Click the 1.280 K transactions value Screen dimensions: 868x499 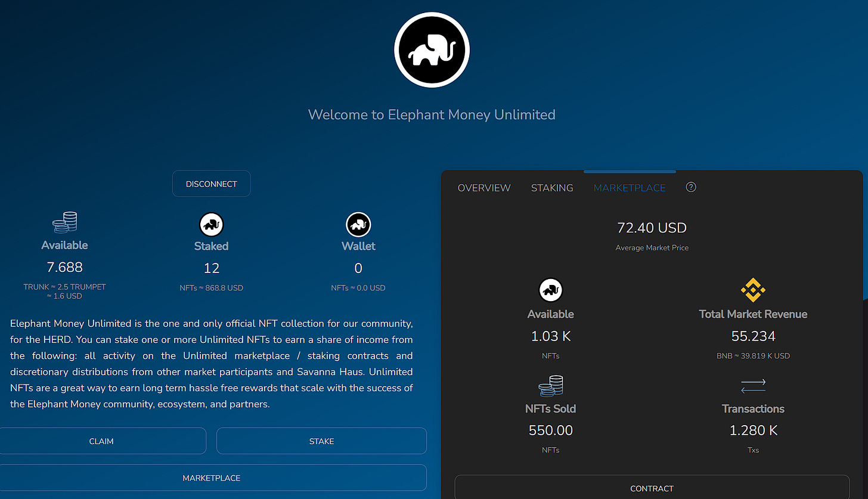(753, 430)
